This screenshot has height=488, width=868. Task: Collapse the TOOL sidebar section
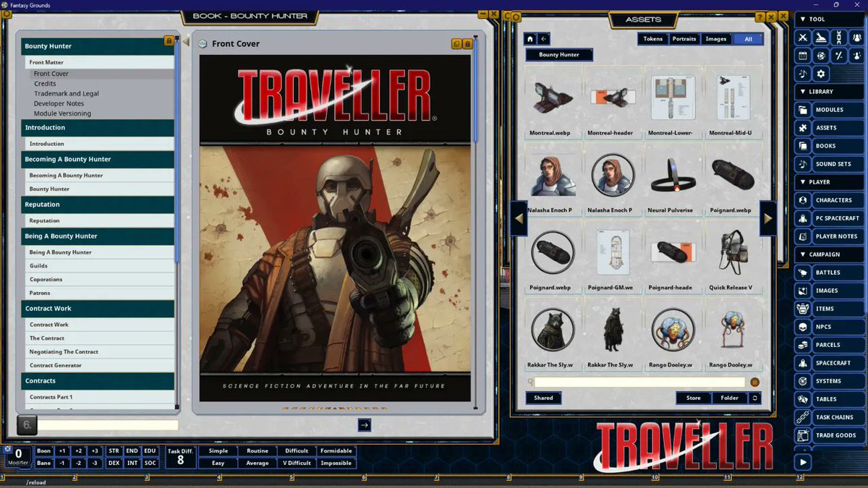click(830, 20)
